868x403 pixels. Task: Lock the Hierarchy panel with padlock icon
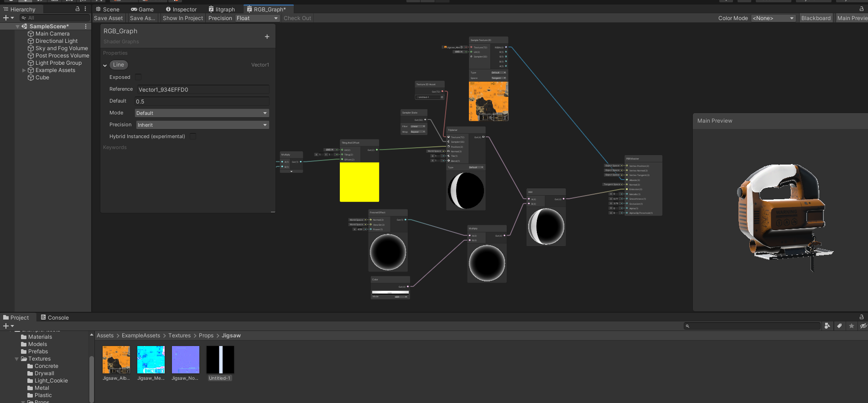78,9
